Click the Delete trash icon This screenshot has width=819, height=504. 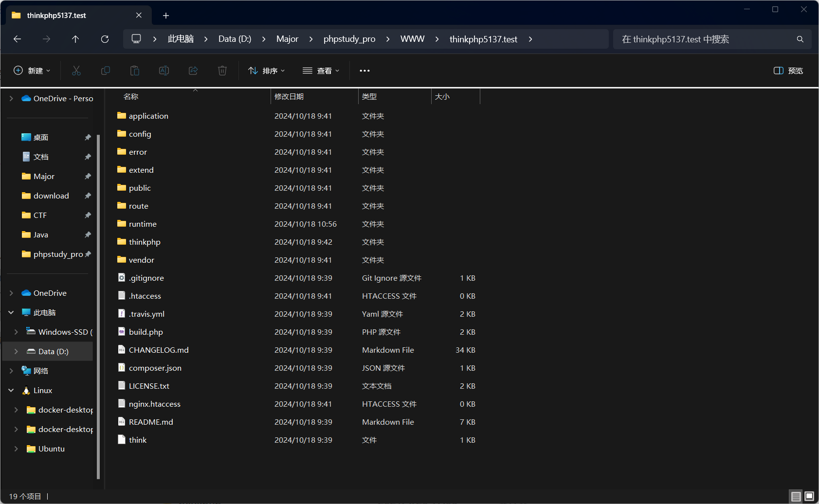222,71
